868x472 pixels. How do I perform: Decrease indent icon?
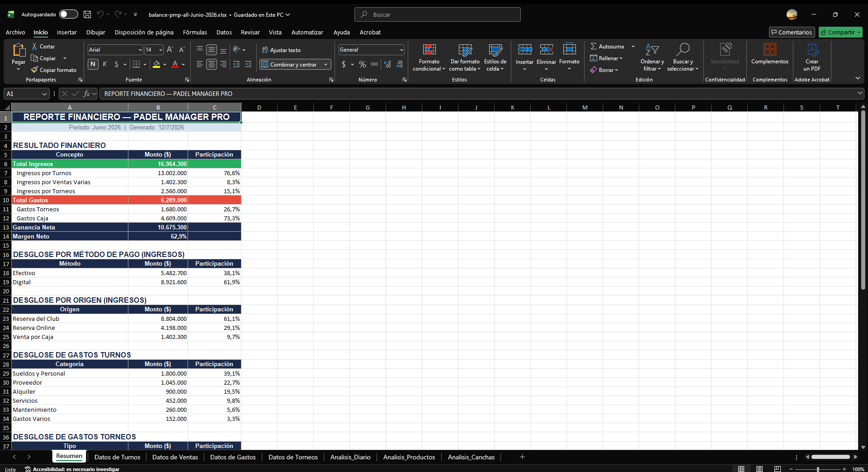[x=236, y=64]
